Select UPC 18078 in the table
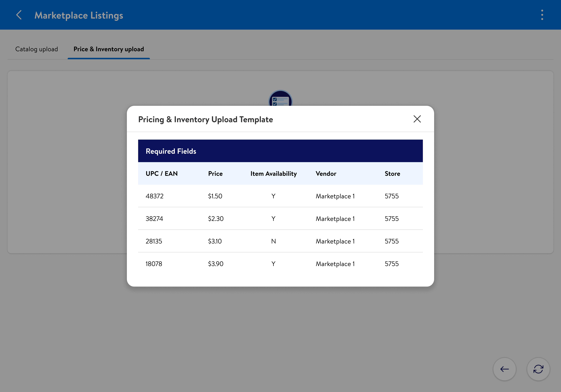The height and width of the screenshot is (392, 561). coord(154,264)
